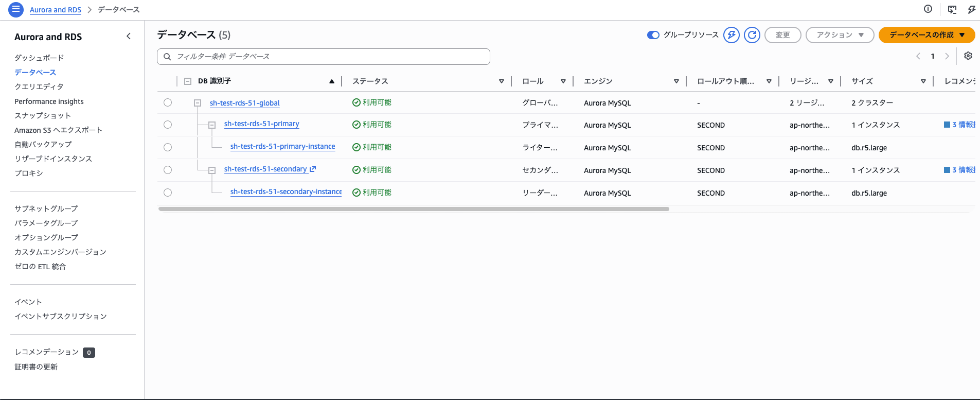Screen dimensions: 980x400
Task: Open sh-test-rds-51-global link
Action: (x=245, y=103)
